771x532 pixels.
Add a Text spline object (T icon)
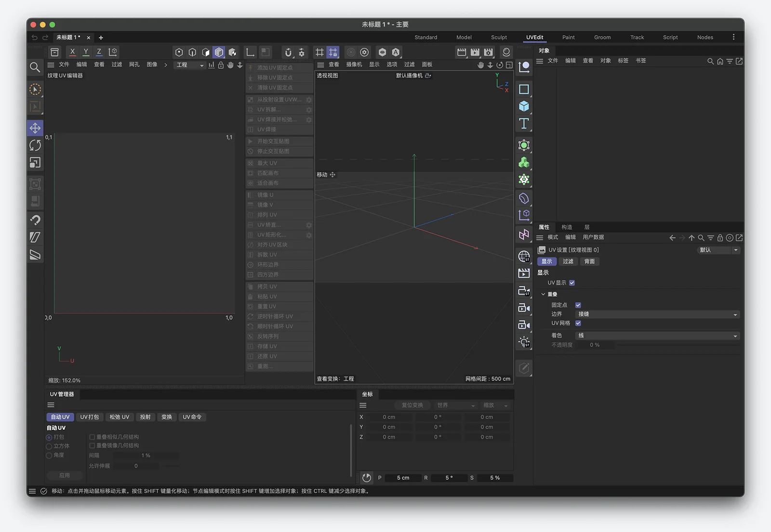click(x=524, y=124)
